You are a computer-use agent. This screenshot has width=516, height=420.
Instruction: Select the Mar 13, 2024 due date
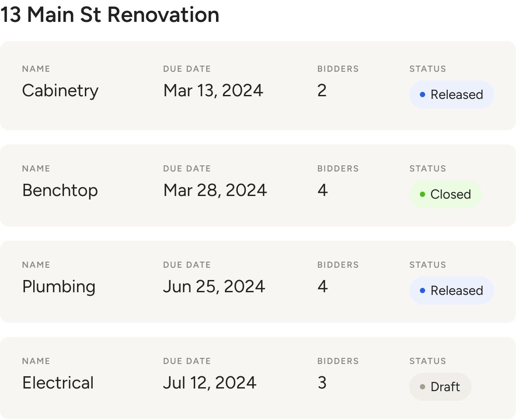213,91
